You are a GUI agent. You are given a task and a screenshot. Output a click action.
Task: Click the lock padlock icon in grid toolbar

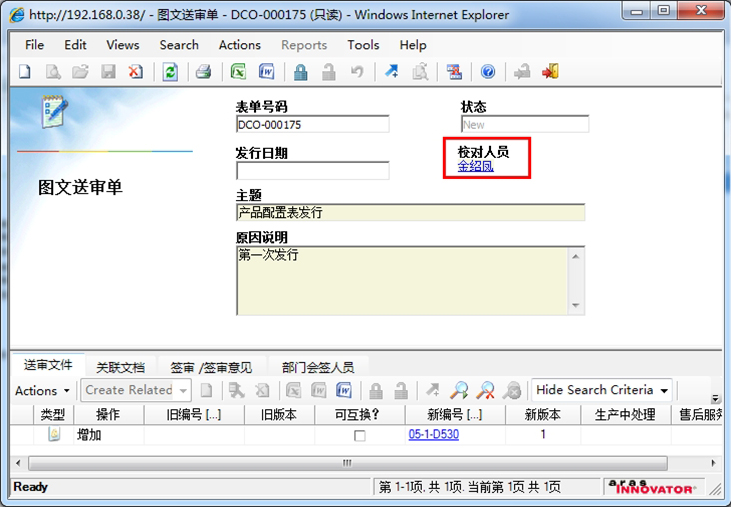point(376,391)
